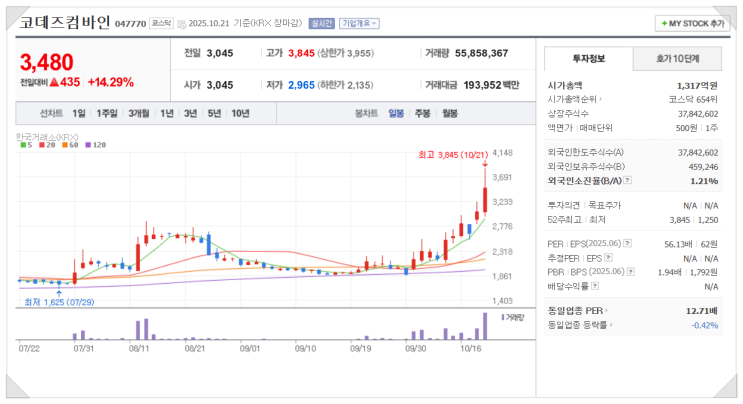Image resolution: width=743 pixels, height=404 pixels.
Task: Click the current price 3,480
Action: pos(46,62)
